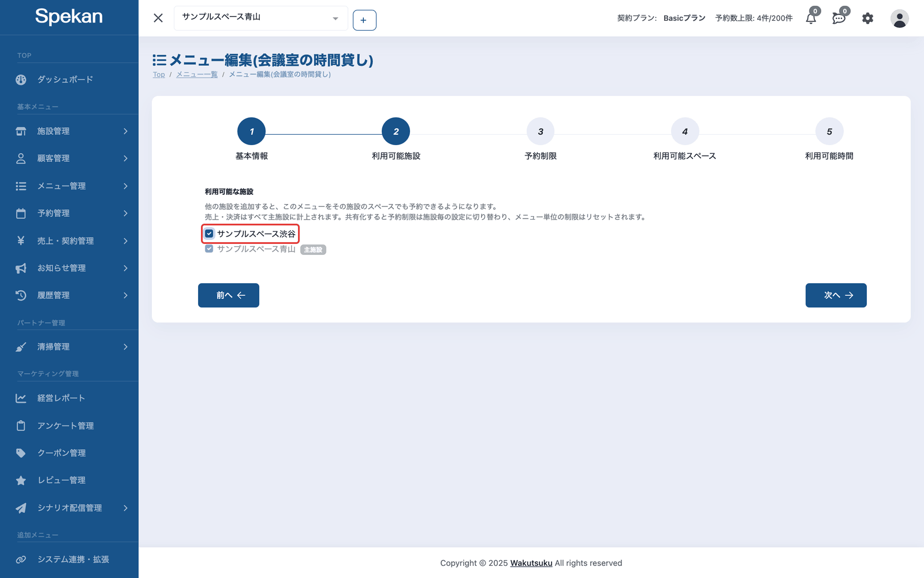The height and width of the screenshot is (578, 924).
Task: Click the シナリオ配信管理 paper plane icon
Action: 21,508
